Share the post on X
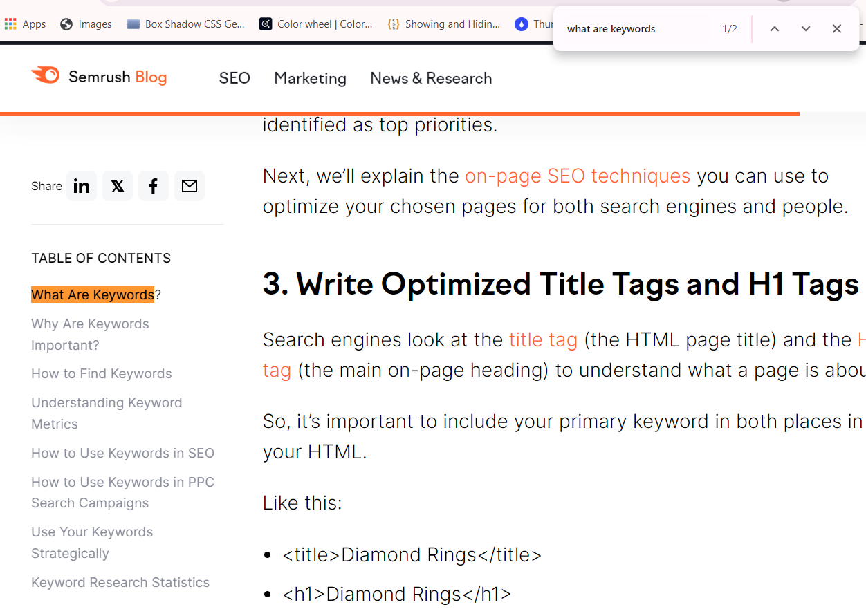The width and height of the screenshot is (866, 616). pos(118,185)
